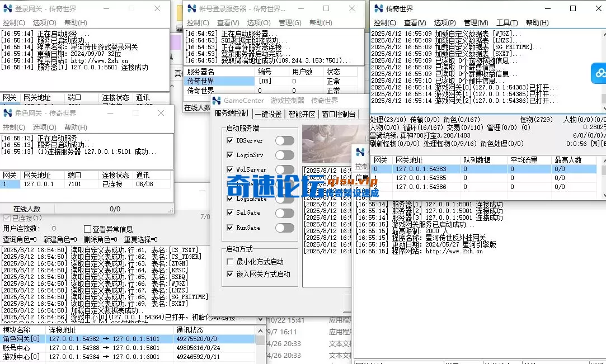The image size is (606, 364).
Task: Click the 帐号登录服务器 window title icon
Action: (191, 8)
